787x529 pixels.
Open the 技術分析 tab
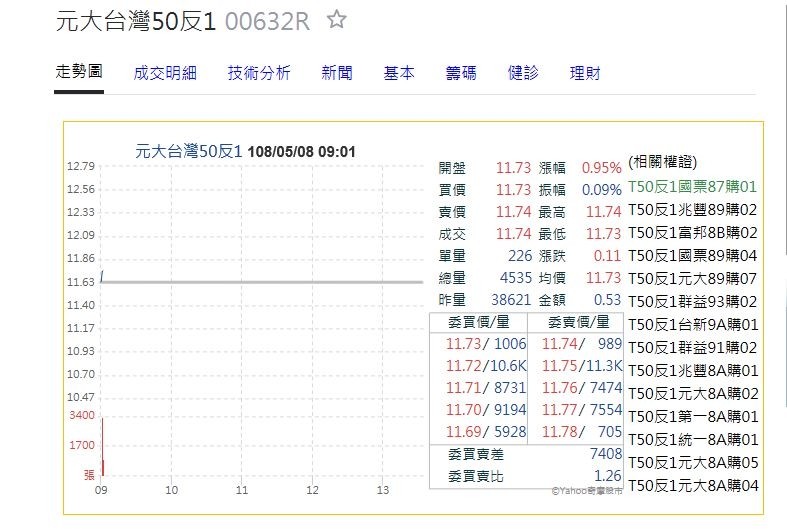click(259, 73)
